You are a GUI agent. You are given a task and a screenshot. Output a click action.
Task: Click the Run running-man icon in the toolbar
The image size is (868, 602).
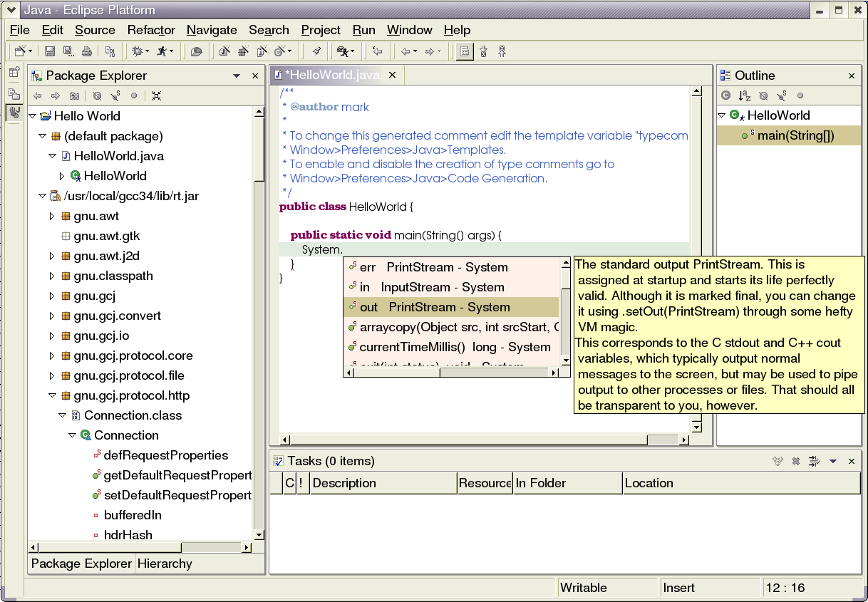[162, 51]
